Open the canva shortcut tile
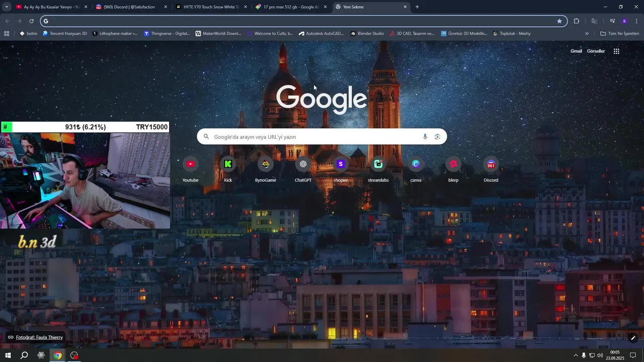The width and height of the screenshot is (644, 362). 416,169
